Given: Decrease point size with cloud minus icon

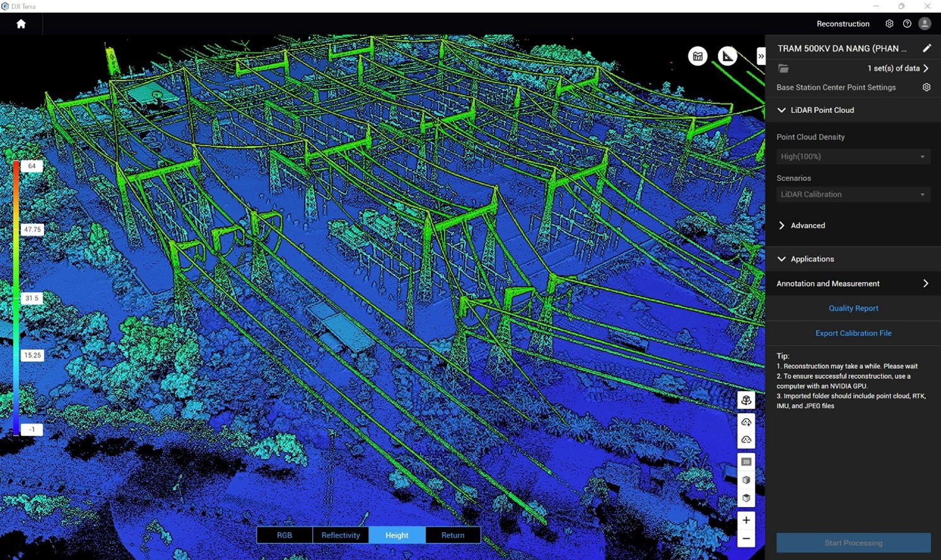Looking at the screenshot, I should pyautogui.click(x=746, y=440).
